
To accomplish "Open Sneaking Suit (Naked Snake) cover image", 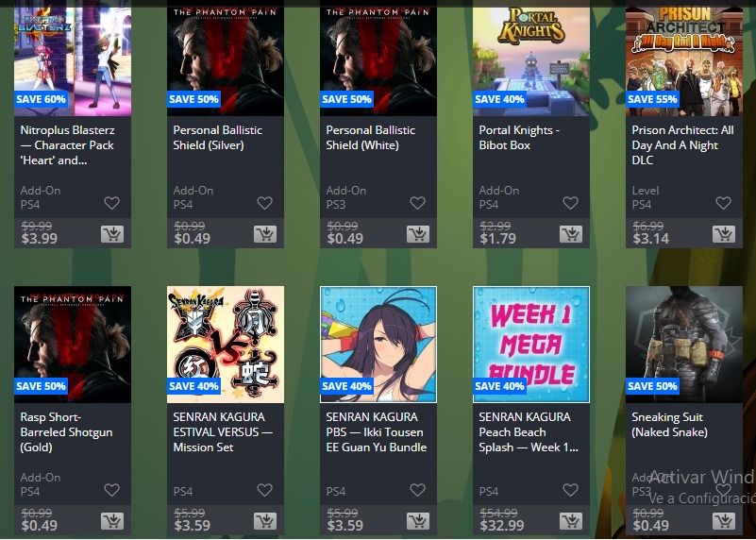I will 684,345.
